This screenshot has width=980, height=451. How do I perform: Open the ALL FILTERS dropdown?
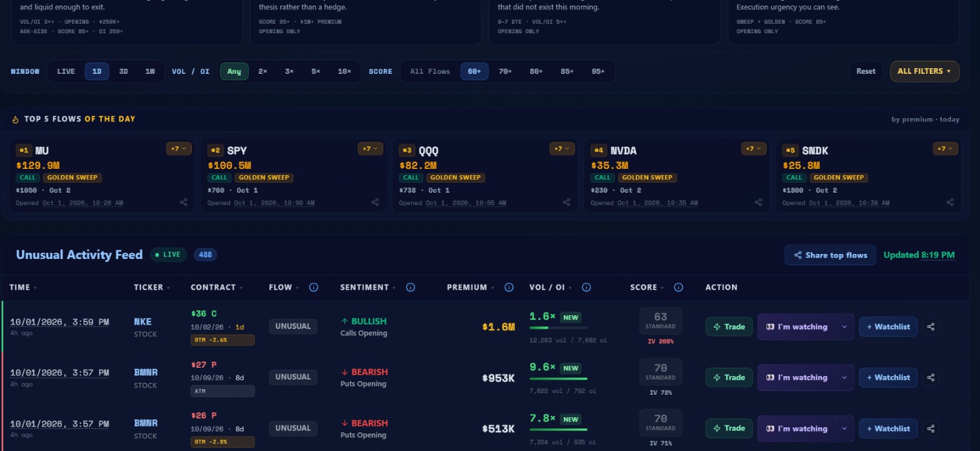pyautogui.click(x=924, y=71)
